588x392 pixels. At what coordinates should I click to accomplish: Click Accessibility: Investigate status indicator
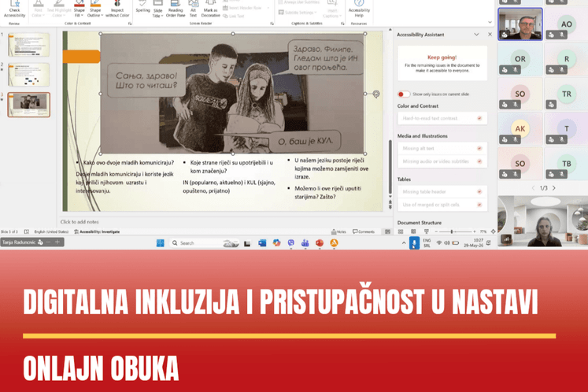click(97, 232)
